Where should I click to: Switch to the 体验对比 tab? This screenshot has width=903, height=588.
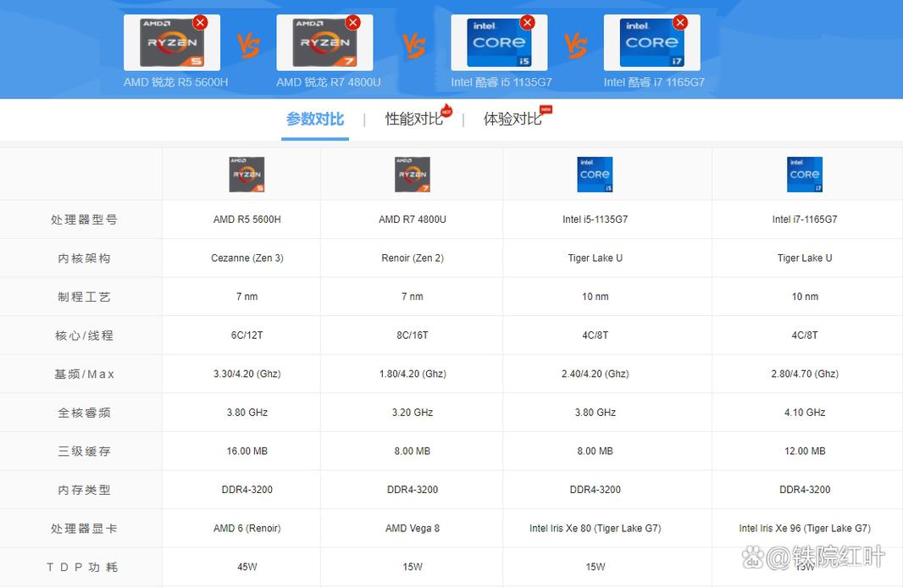(x=512, y=119)
